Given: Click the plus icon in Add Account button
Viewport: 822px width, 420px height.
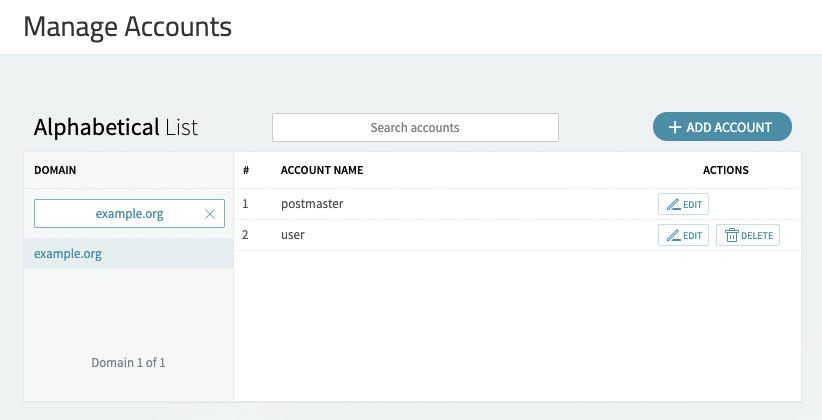Looking at the screenshot, I should tap(675, 127).
